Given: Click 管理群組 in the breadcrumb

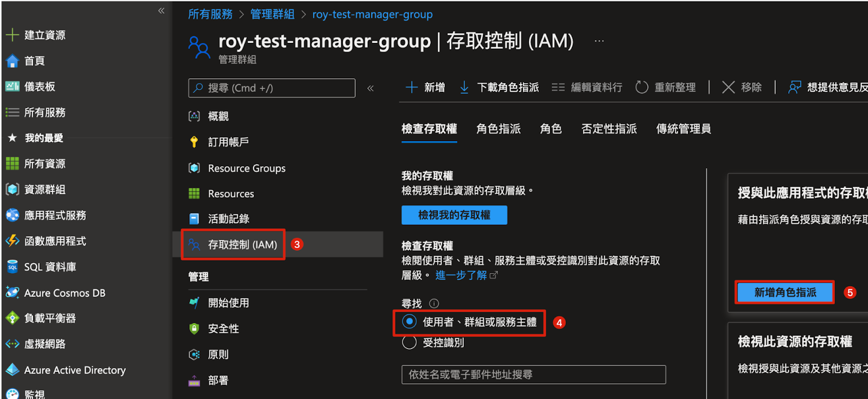Looking at the screenshot, I should 272,15.
